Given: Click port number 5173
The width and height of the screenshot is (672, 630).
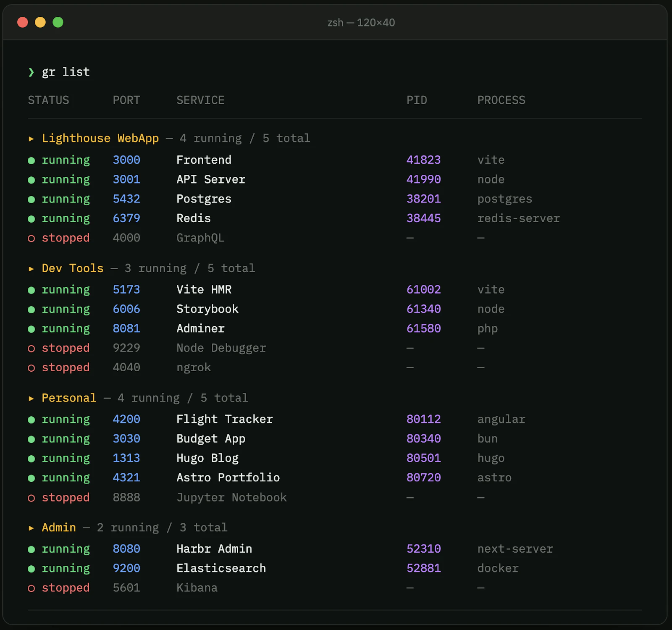Looking at the screenshot, I should click(126, 289).
